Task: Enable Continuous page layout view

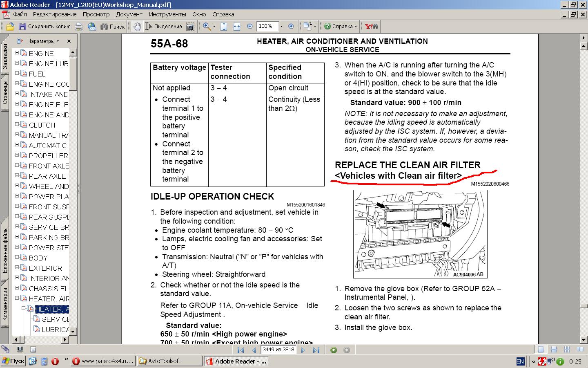Action: (x=554, y=350)
